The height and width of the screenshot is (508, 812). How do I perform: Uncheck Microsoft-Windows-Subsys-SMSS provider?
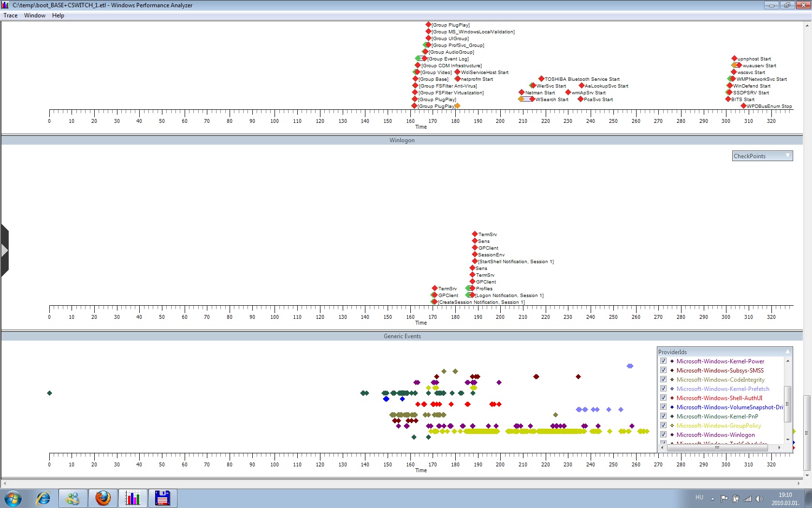[x=663, y=370]
